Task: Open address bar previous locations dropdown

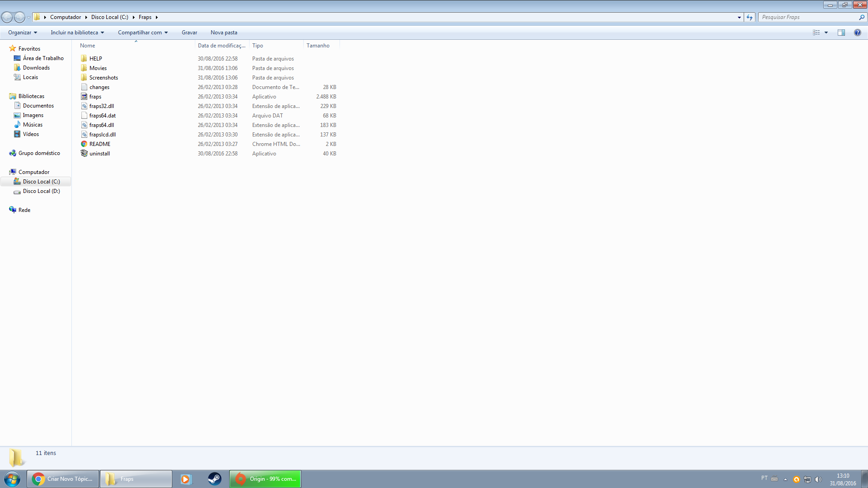Action: 739,17
